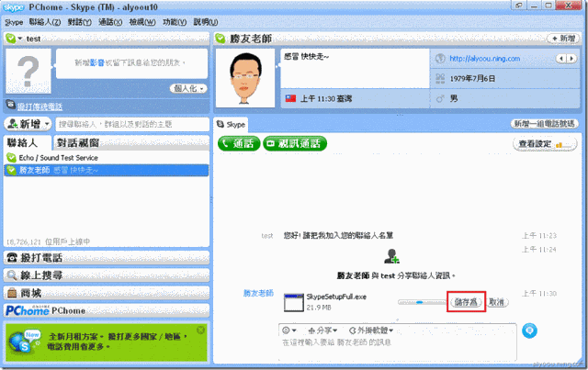Viewport: 588px width, 370px height.
Task: Open the 線上搜尋 panel
Action: tap(107, 275)
